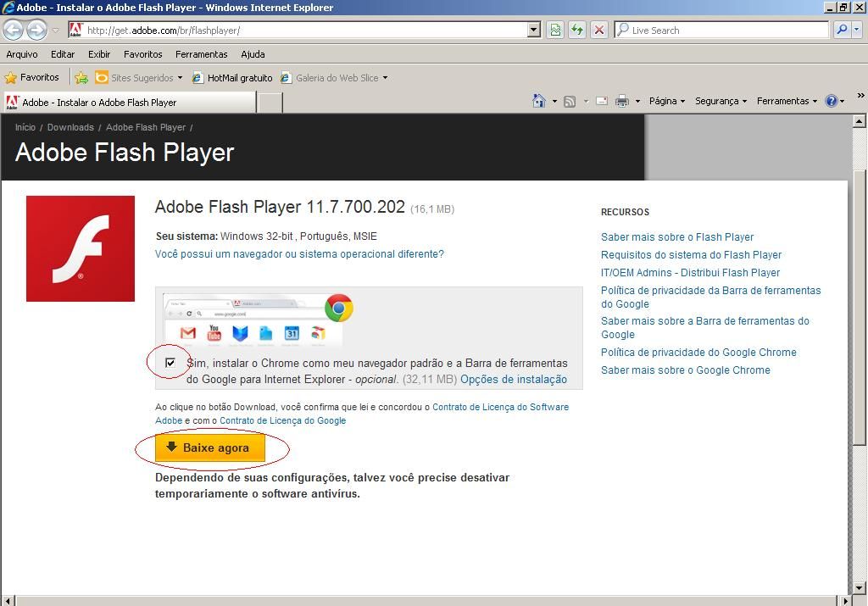Click the red Stop loading icon
Image resolution: width=868 pixels, height=606 pixels.
pyautogui.click(x=599, y=30)
